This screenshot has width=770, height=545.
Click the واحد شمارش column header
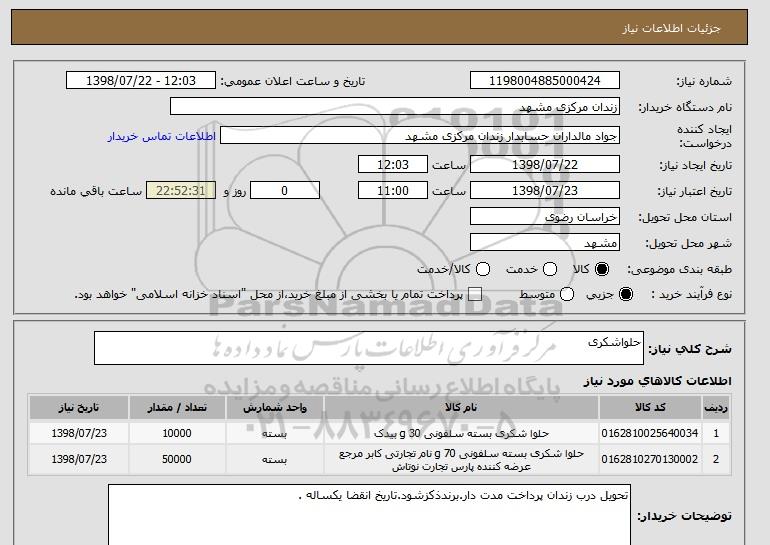(275, 408)
